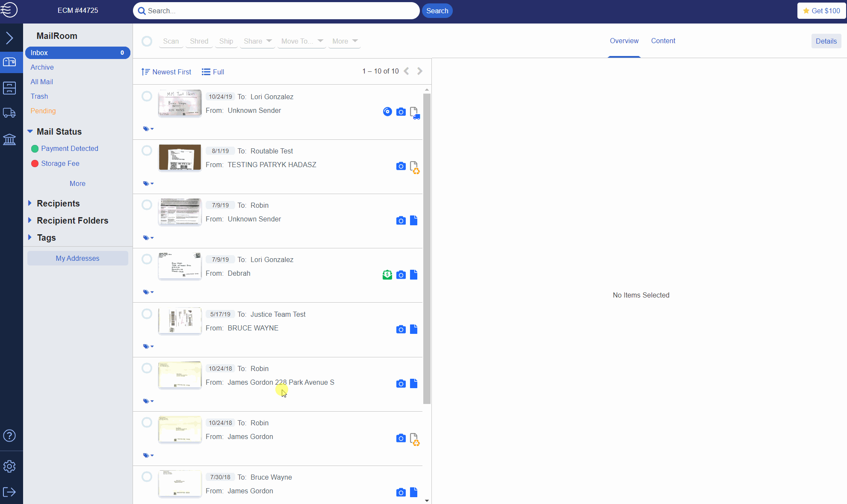Open thumbnail of Routable Test package

click(x=180, y=157)
